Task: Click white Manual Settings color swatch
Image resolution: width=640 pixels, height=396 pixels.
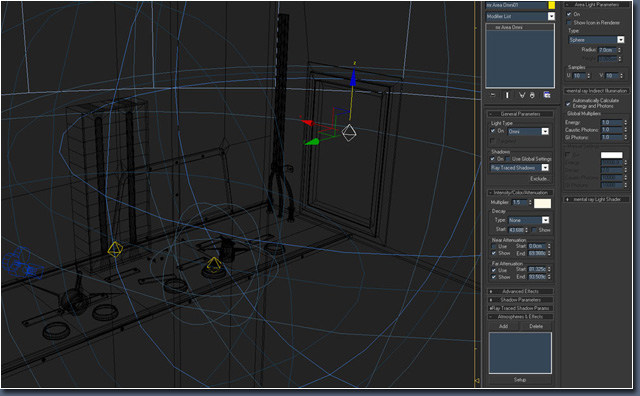Action: tap(611, 155)
